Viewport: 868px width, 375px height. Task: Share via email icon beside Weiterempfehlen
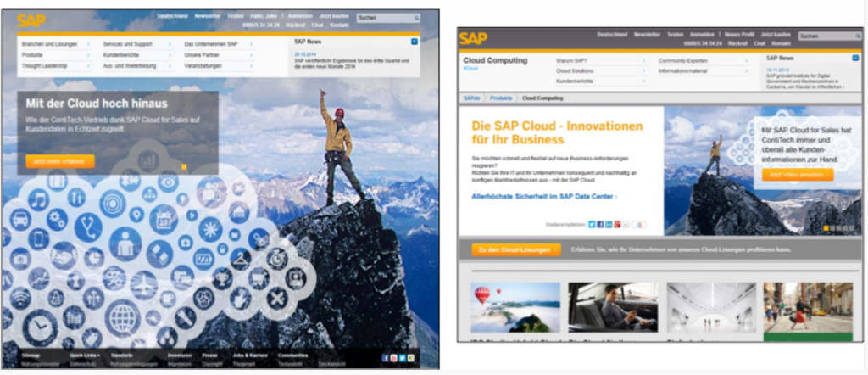[626, 224]
